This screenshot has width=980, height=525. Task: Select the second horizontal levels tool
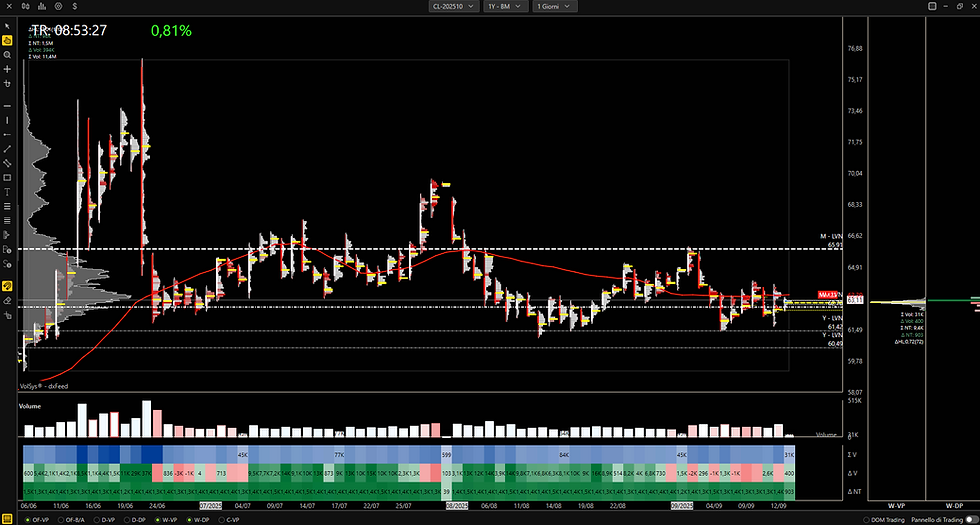[x=7, y=221]
